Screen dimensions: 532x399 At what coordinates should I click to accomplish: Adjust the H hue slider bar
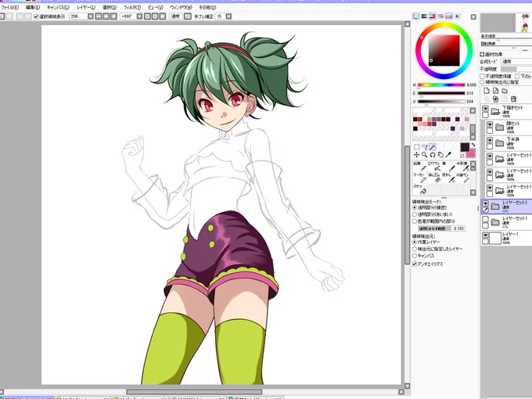[x=441, y=84]
